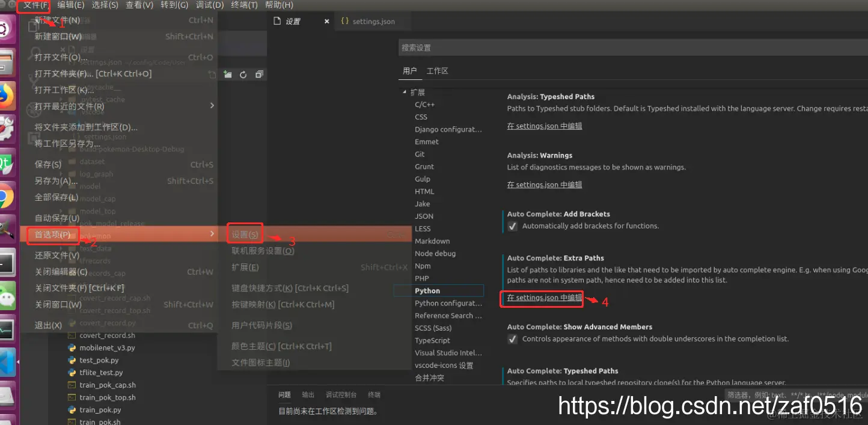Image resolution: width=868 pixels, height=425 pixels.
Task: Open Qt Creator from the dock
Action: pyautogui.click(x=6, y=164)
